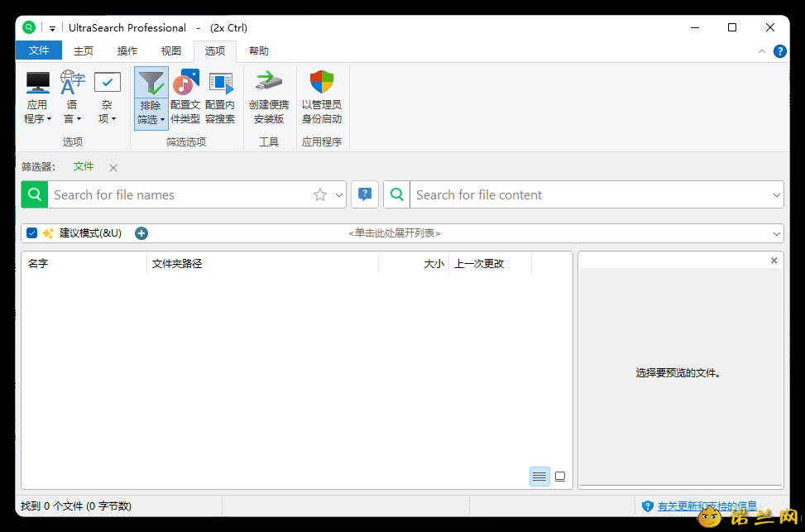Open the 帮助 tab

(x=259, y=50)
